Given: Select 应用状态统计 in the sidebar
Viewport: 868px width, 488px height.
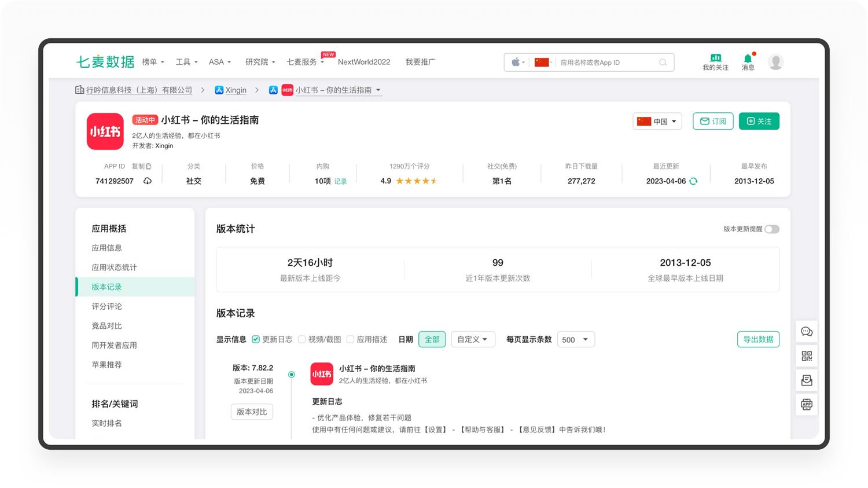Looking at the screenshot, I should pyautogui.click(x=114, y=267).
